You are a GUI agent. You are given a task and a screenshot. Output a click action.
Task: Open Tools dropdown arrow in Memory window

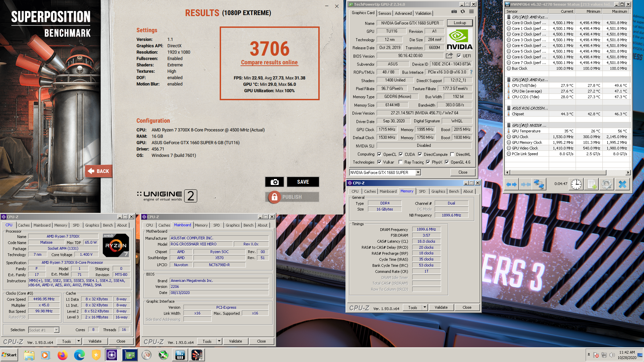coord(425,307)
